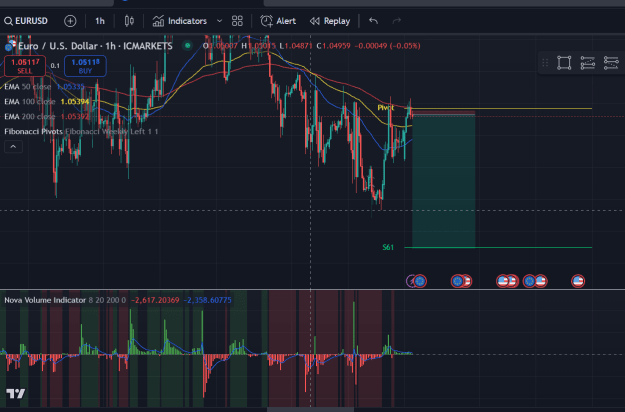This screenshot has width=625, height=412.
Task: Click the red SELL 1.05117 button
Action: [x=25, y=66]
